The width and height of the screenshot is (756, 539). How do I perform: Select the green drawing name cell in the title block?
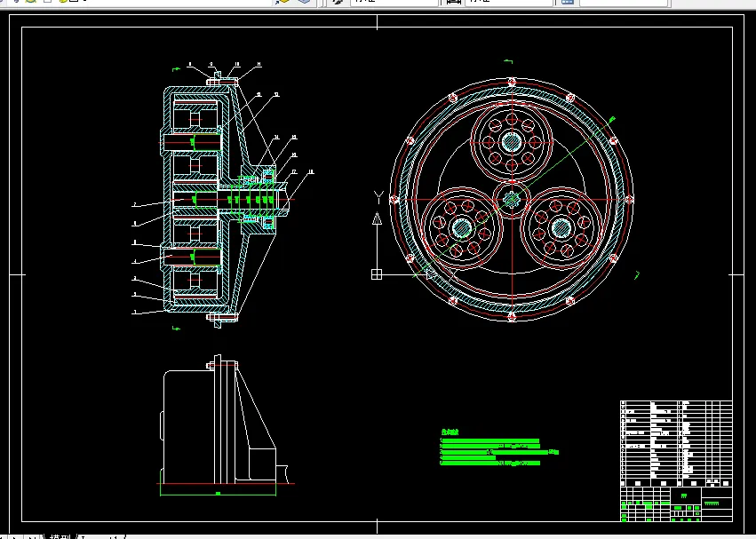point(684,495)
